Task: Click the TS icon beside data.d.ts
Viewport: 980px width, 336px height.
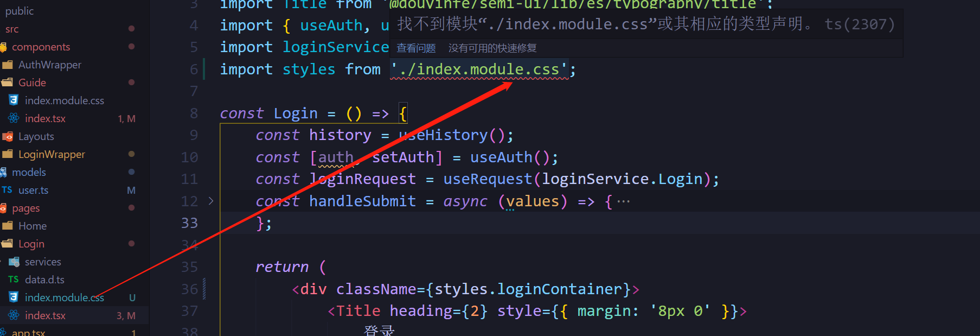Action: coord(14,280)
